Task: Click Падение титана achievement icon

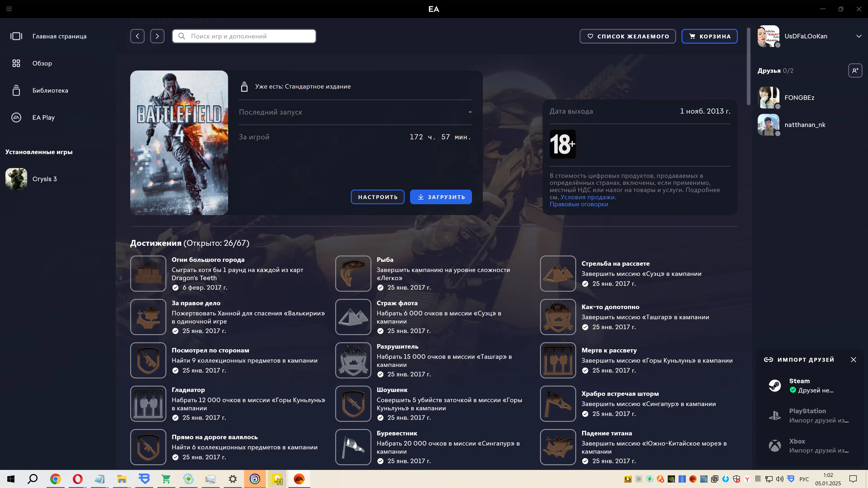Action: [x=558, y=447]
